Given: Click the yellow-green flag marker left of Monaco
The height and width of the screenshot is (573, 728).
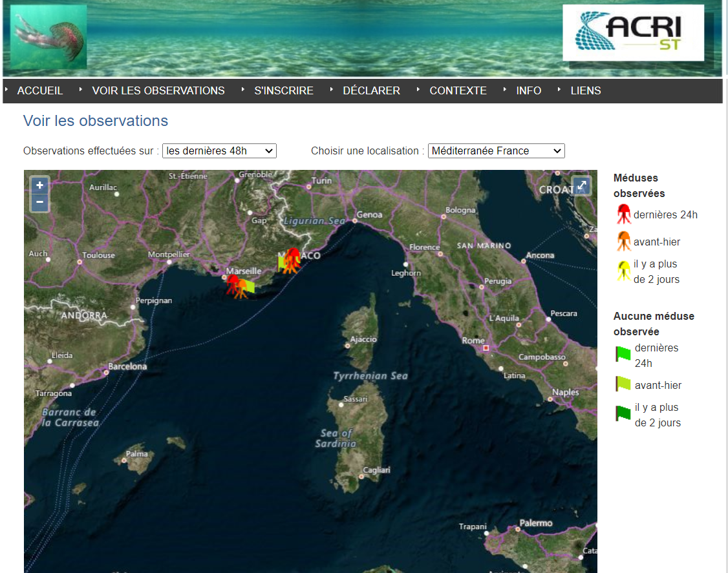Looking at the screenshot, I should point(281,261).
